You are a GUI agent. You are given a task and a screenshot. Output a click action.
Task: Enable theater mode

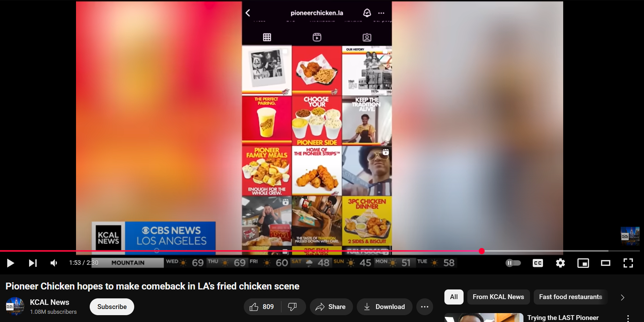coord(606,263)
